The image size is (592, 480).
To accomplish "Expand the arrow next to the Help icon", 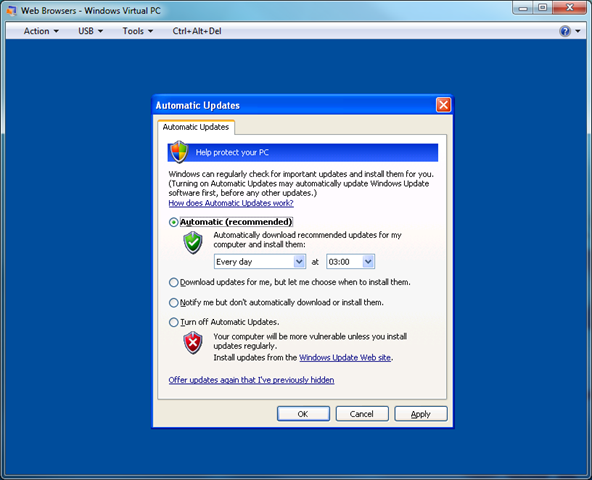I will click(578, 31).
